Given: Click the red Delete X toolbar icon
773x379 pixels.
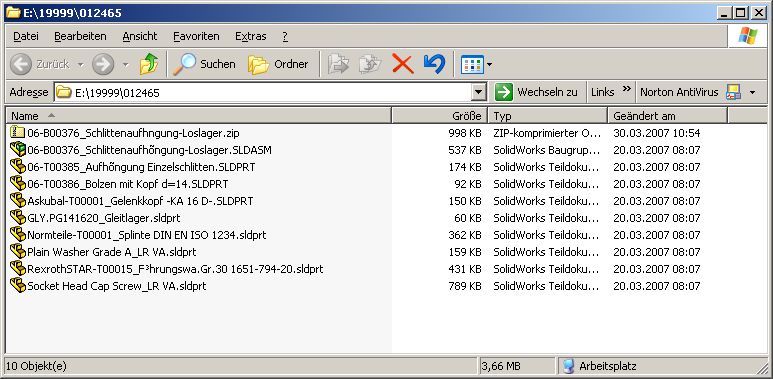Looking at the screenshot, I should [403, 64].
